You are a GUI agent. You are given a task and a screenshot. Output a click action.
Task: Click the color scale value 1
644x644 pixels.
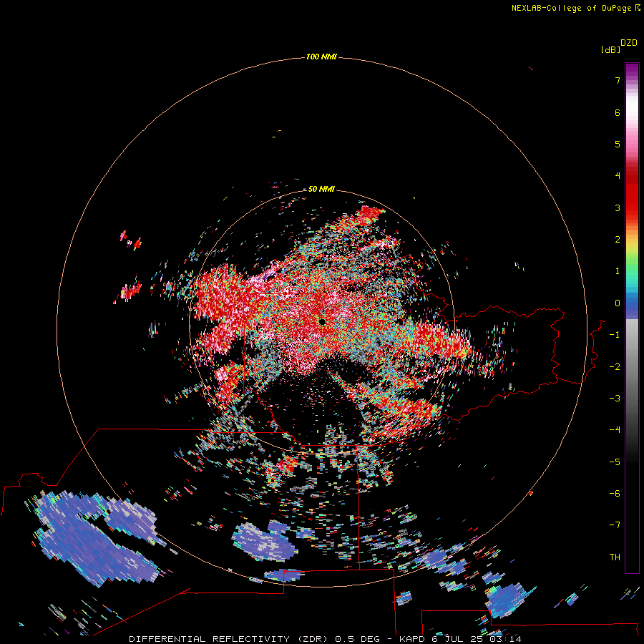click(618, 271)
